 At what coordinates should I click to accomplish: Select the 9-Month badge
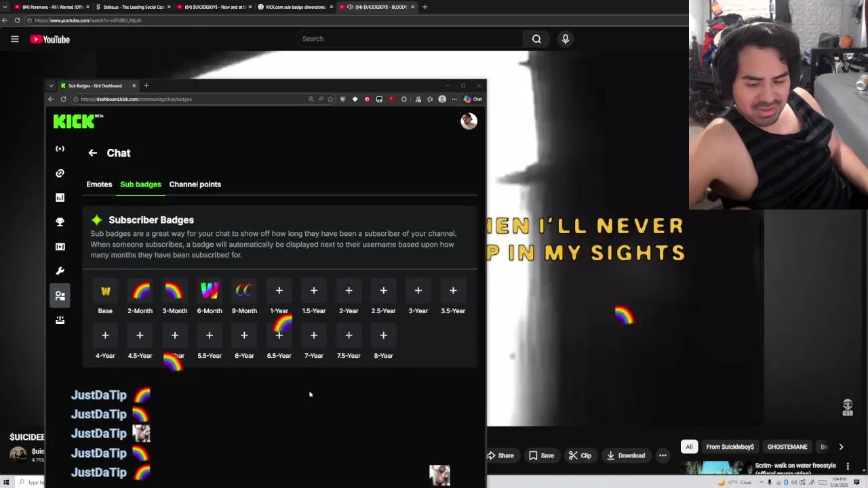tap(244, 291)
